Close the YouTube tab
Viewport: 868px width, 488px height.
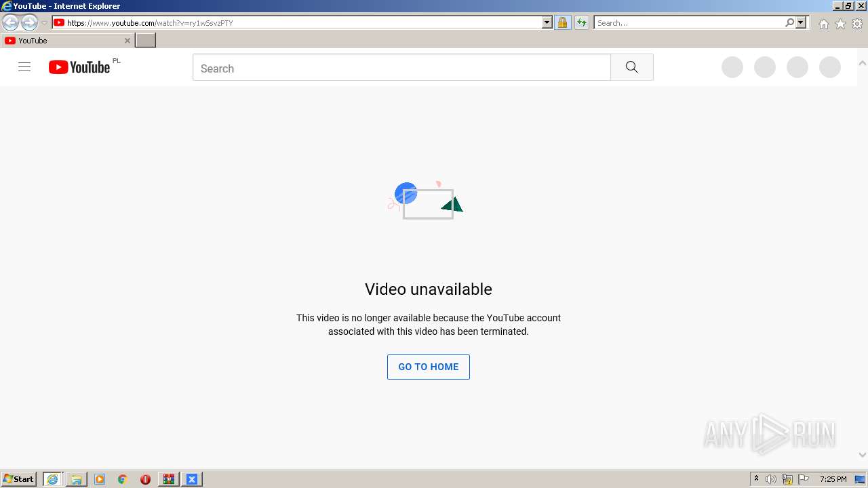point(127,41)
